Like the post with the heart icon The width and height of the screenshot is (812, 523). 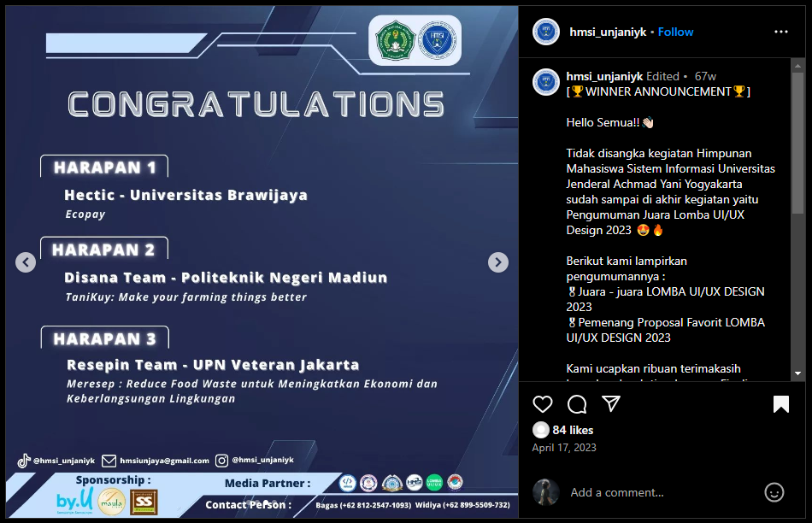tap(543, 404)
